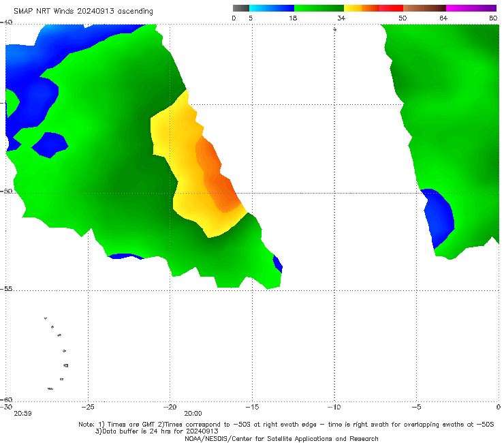Viewport: 504px width, 443px height.
Task: Click the orange high-wind core on the map
Action: 217,175
